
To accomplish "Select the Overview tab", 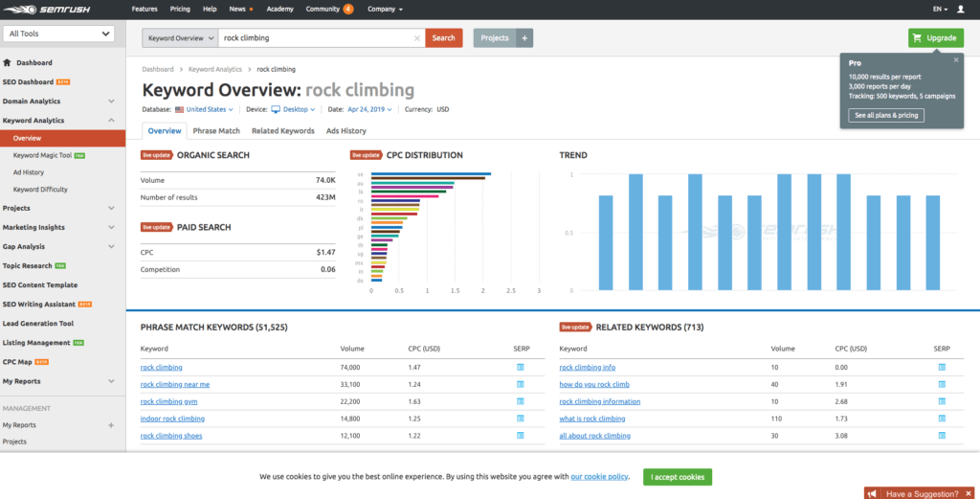I will (x=165, y=130).
